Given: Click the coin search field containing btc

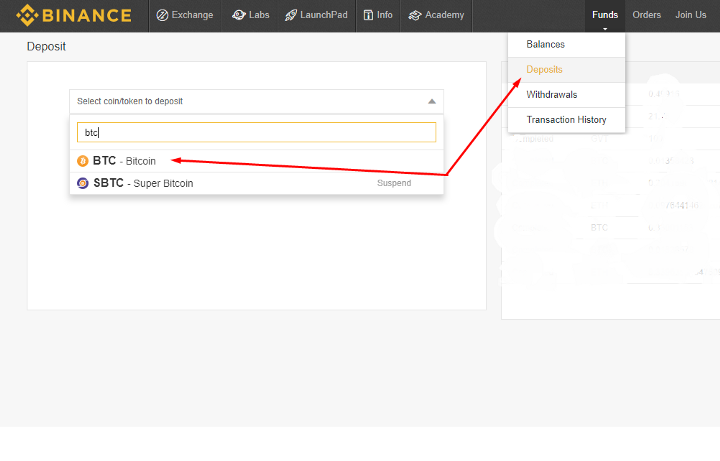Looking at the screenshot, I should point(256,133).
